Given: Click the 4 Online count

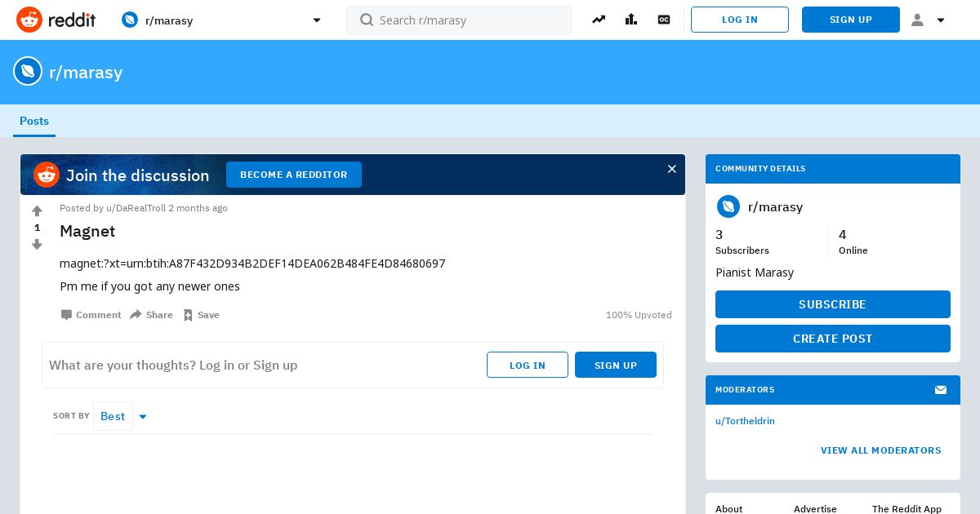Looking at the screenshot, I should tap(853, 242).
